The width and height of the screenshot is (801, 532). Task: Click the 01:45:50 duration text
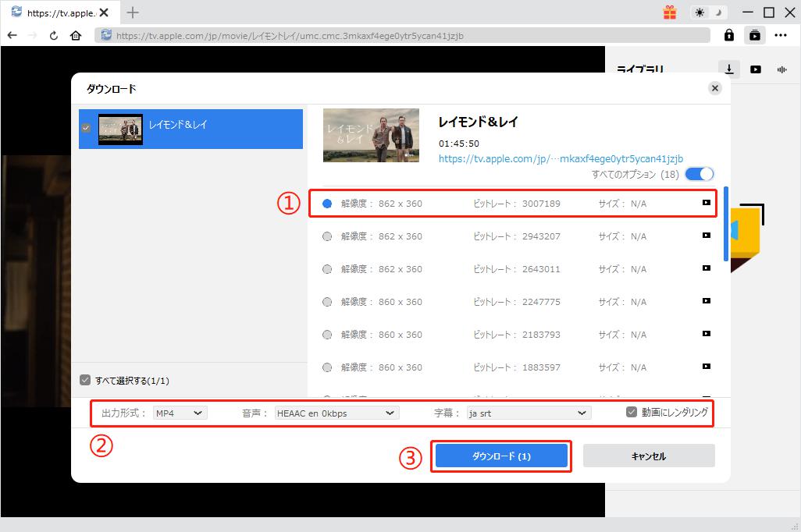(x=459, y=144)
